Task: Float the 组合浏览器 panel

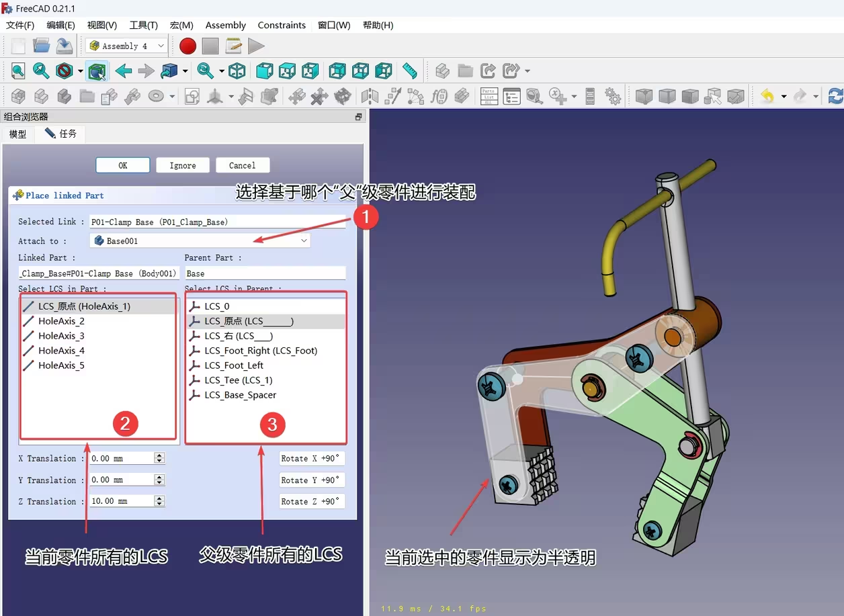Action: 359,116
